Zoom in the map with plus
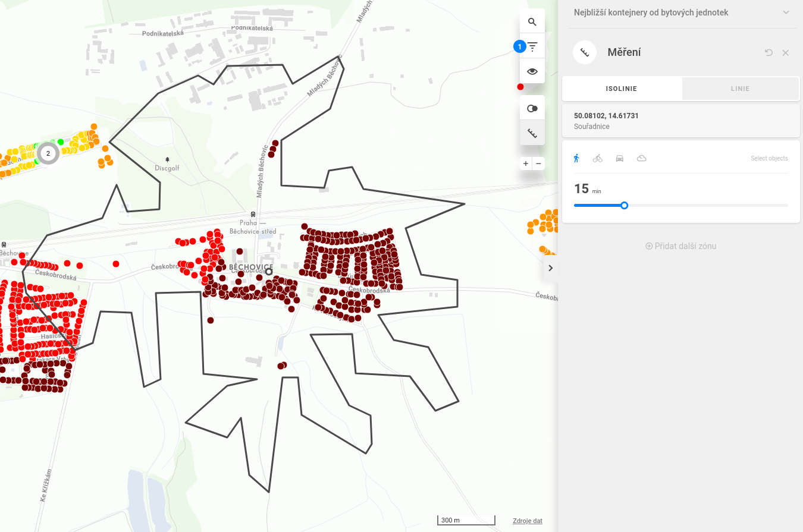 pos(526,163)
